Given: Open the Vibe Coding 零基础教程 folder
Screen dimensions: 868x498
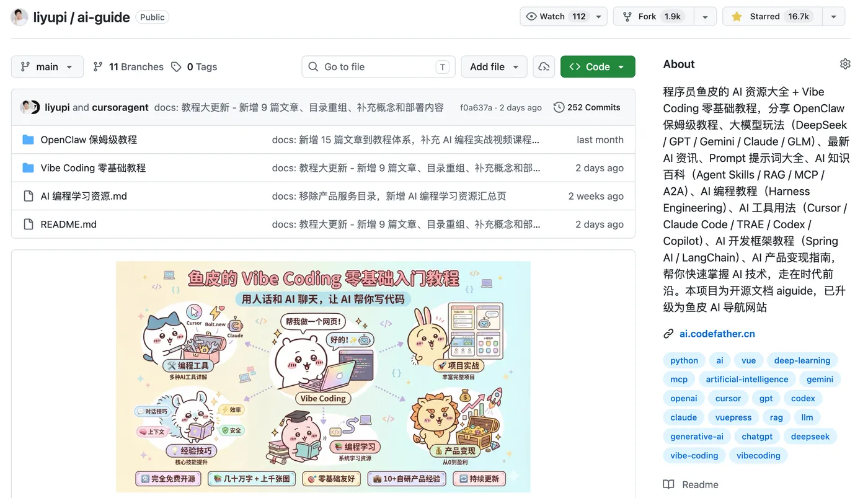Looking at the screenshot, I should click(x=93, y=168).
